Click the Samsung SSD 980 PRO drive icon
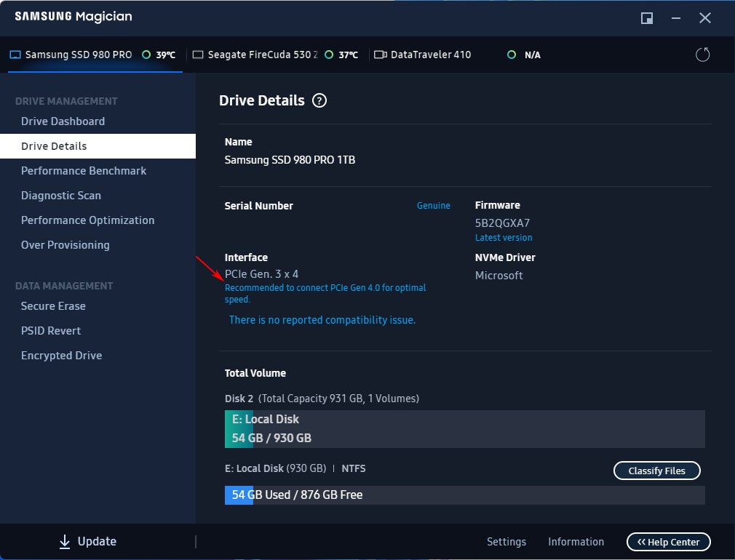This screenshot has width=735, height=560. point(15,55)
